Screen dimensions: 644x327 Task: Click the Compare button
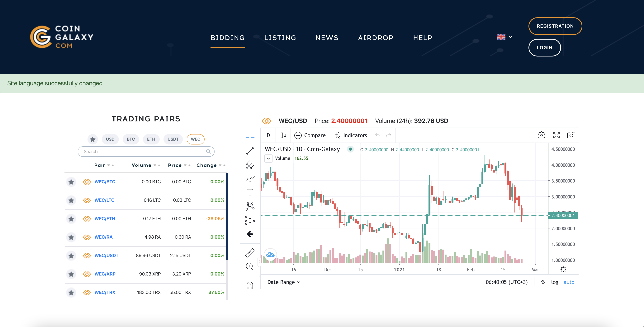tap(310, 135)
